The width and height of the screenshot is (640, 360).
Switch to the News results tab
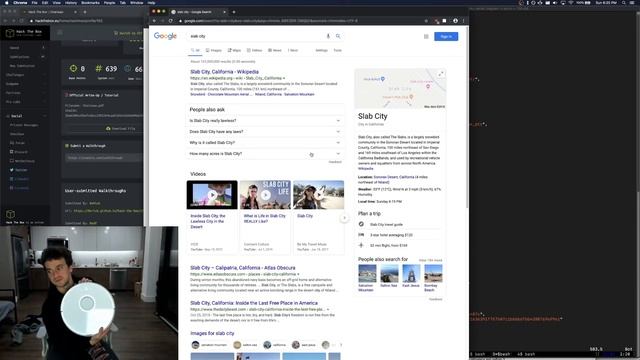point(275,50)
